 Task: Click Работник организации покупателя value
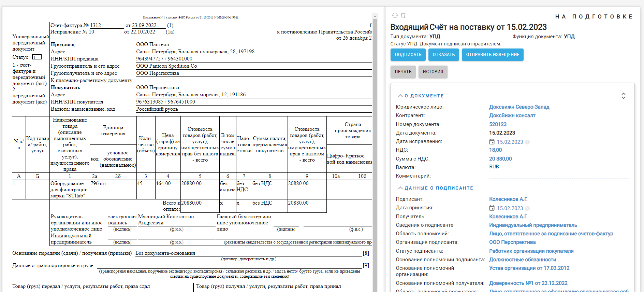[x=531, y=251]
